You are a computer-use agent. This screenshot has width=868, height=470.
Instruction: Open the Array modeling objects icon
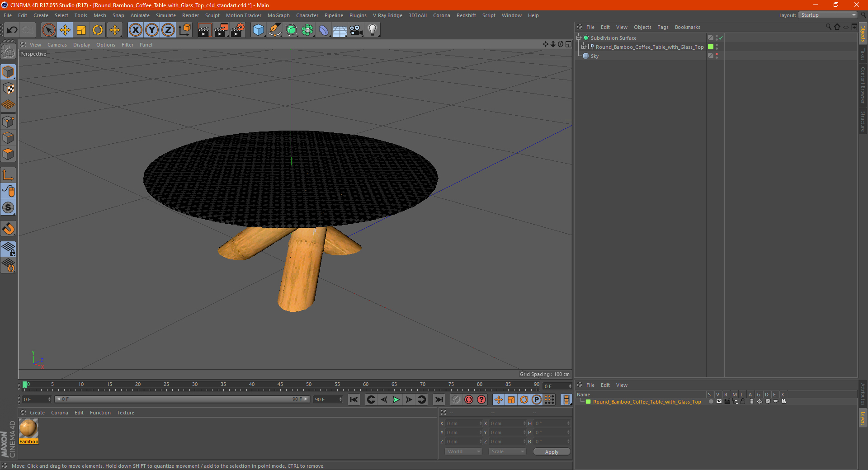coord(307,30)
